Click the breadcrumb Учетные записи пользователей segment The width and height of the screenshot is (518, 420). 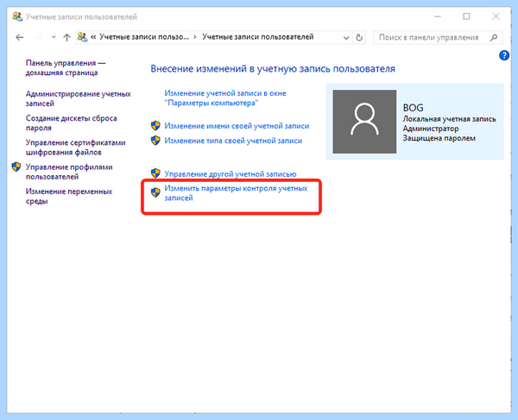point(257,37)
